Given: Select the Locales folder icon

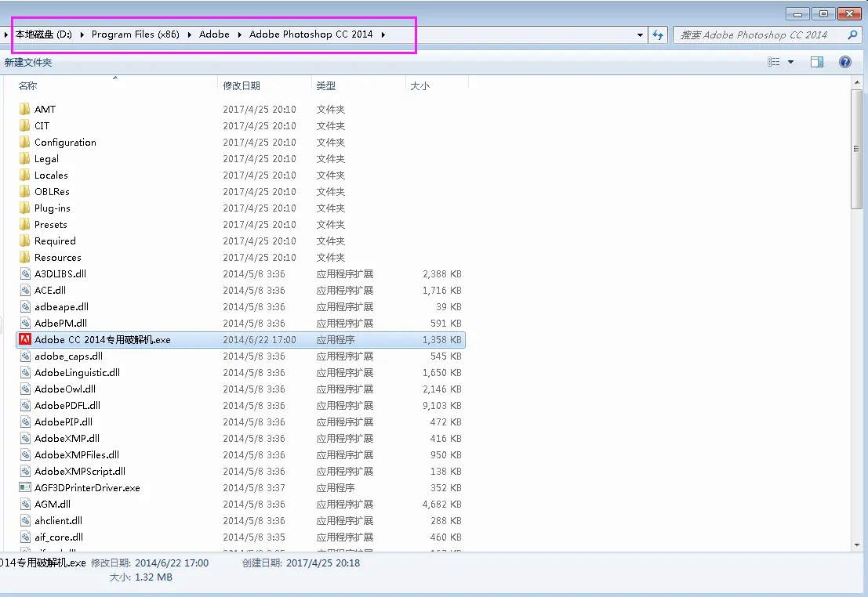Looking at the screenshot, I should tap(24, 175).
